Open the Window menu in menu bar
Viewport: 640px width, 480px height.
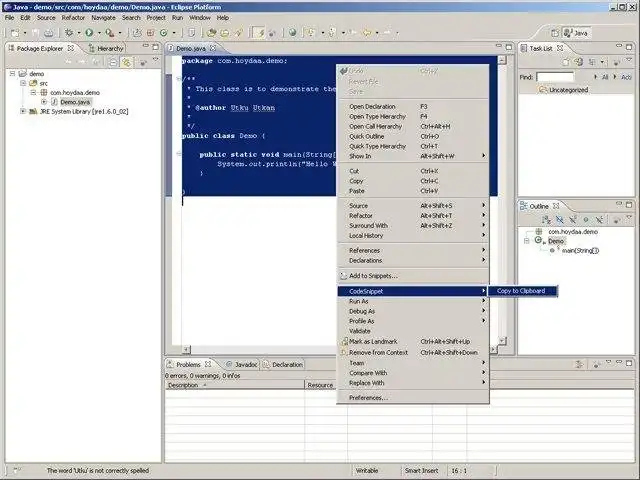point(200,18)
